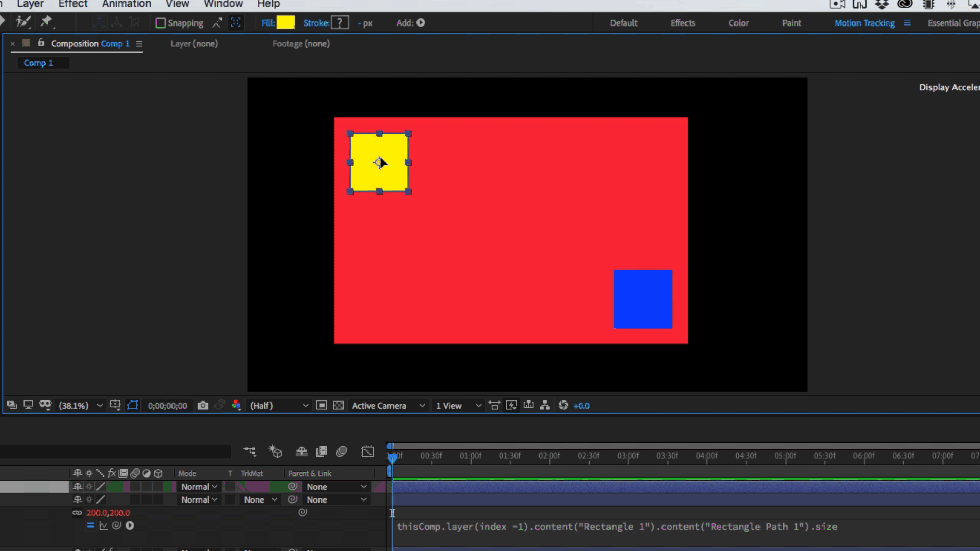The image size is (980, 551).
Task: Click the Shy layers hide icon
Action: [301, 452]
